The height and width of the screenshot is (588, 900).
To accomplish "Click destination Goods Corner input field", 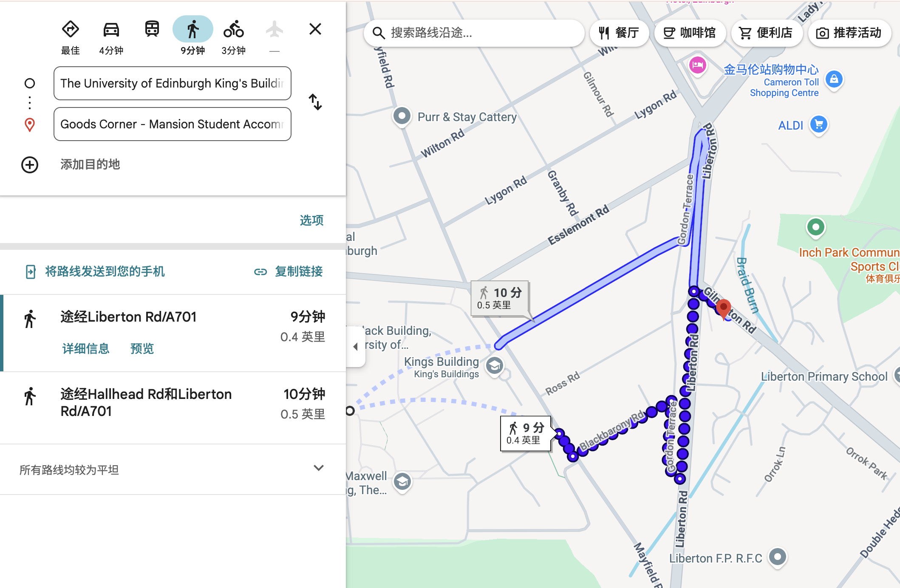I will [x=172, y=124].
